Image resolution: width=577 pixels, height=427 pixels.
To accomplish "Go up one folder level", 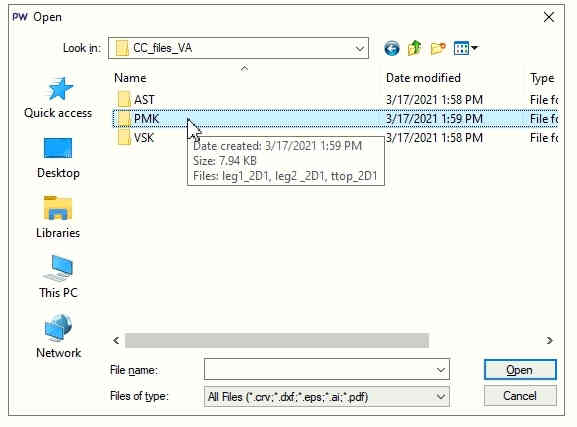I will click(415, 48).
